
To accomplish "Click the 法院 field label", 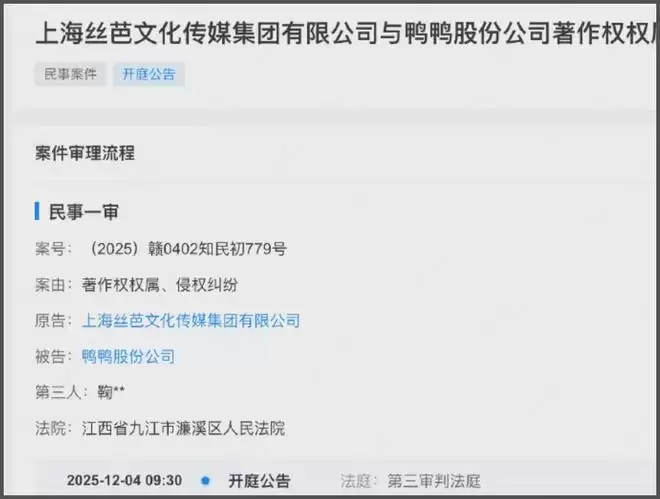I will [53, 428].
